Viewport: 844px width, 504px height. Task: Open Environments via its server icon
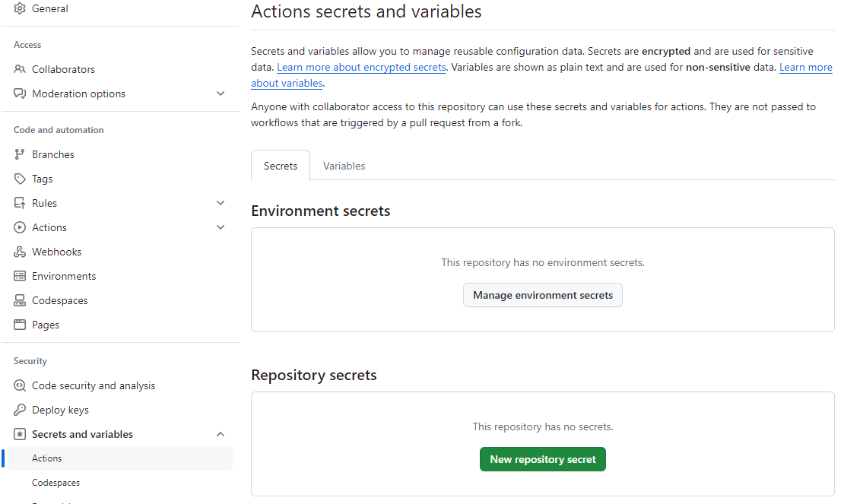(x=20, y=276)
